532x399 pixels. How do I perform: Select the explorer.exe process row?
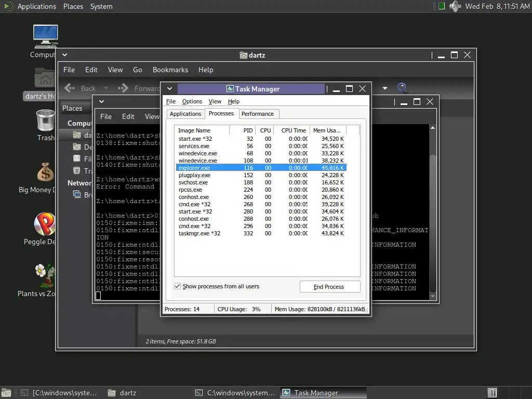[x=261, y=168]
